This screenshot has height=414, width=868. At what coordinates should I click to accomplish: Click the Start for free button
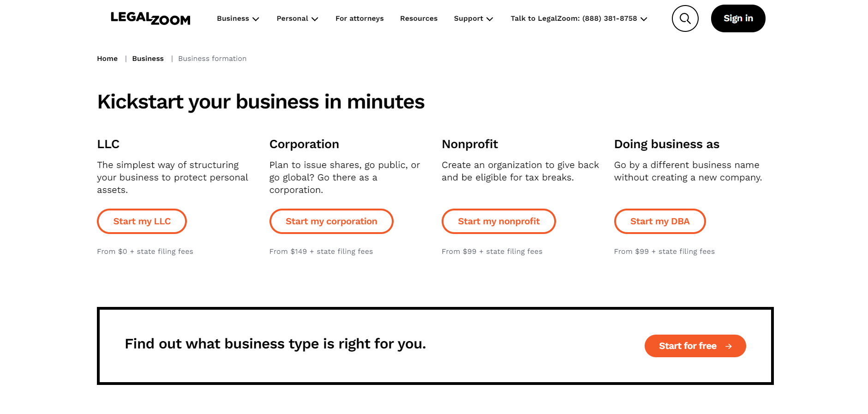pyautogui.click(x=695, y=346)
